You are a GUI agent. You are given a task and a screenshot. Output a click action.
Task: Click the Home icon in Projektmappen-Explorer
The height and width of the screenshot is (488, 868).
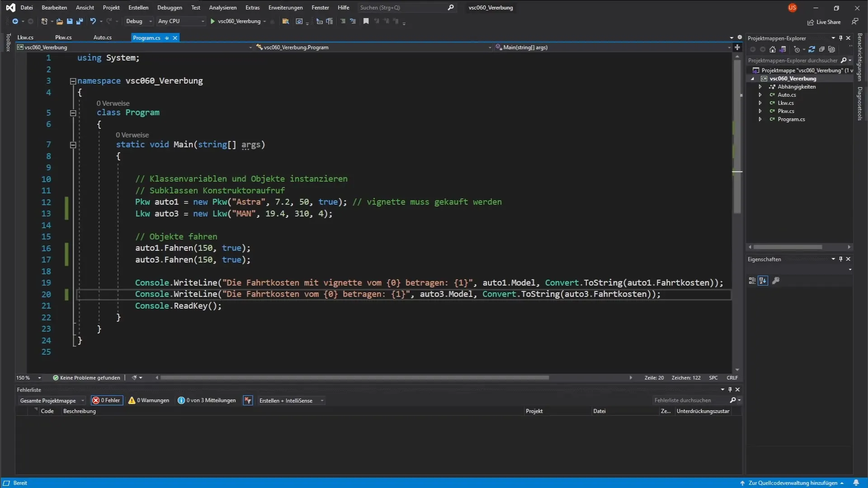773,49
